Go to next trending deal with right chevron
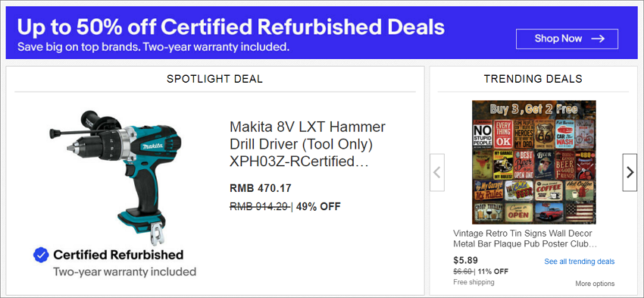 click(630, 172)
